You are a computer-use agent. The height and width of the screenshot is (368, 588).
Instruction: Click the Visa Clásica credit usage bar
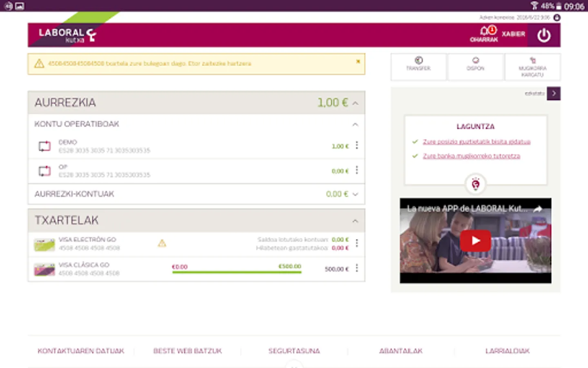(x=237, y=272)
